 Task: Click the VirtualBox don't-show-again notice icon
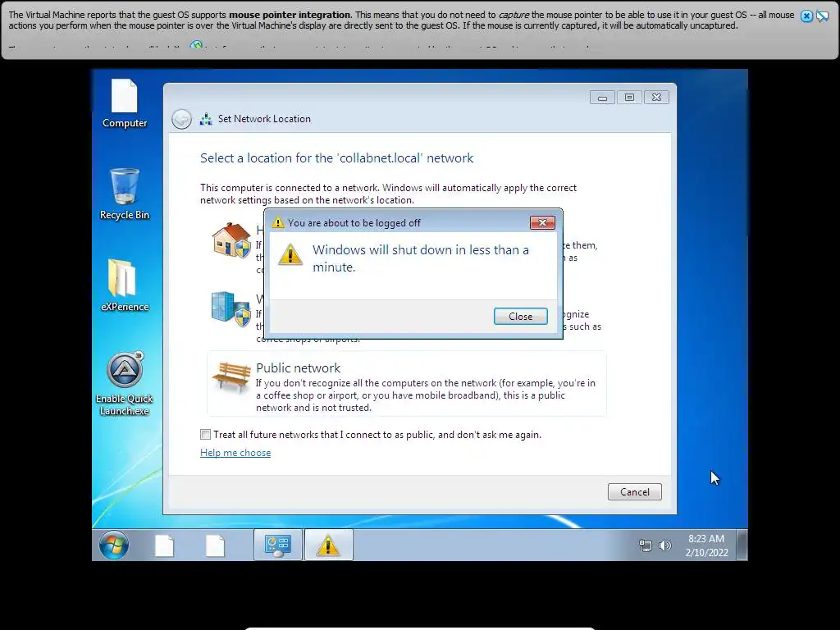coord(822,16)
